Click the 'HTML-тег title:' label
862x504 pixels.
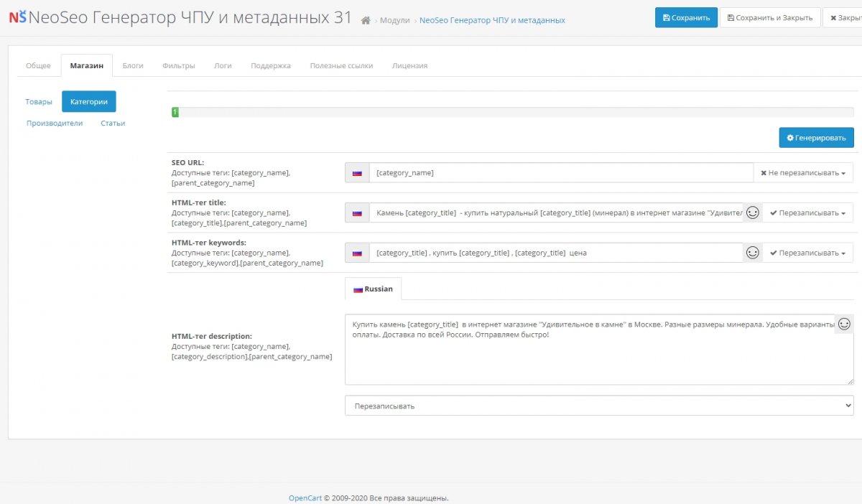(x=199, y=202)
